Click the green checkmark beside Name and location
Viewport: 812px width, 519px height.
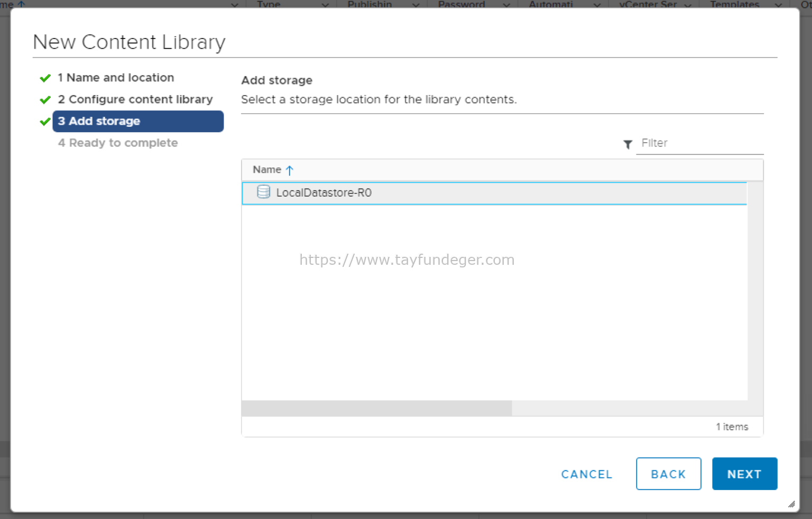click(x=45, y=78)
